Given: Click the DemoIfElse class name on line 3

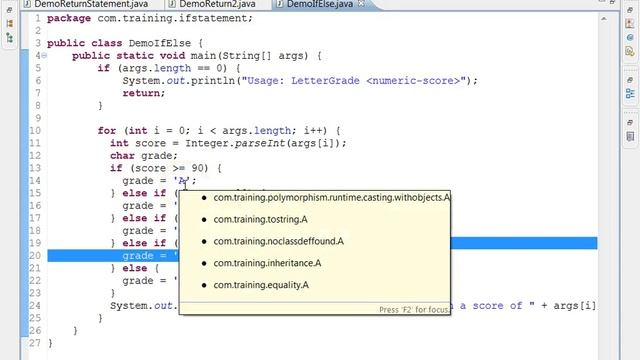Looking at the screenshot, I should point(160,43).
